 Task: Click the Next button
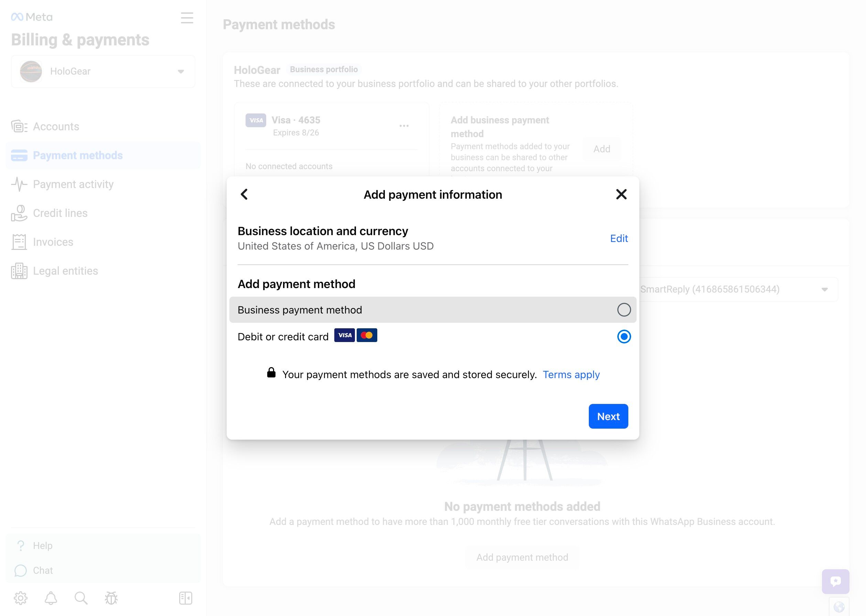point(608,417)
